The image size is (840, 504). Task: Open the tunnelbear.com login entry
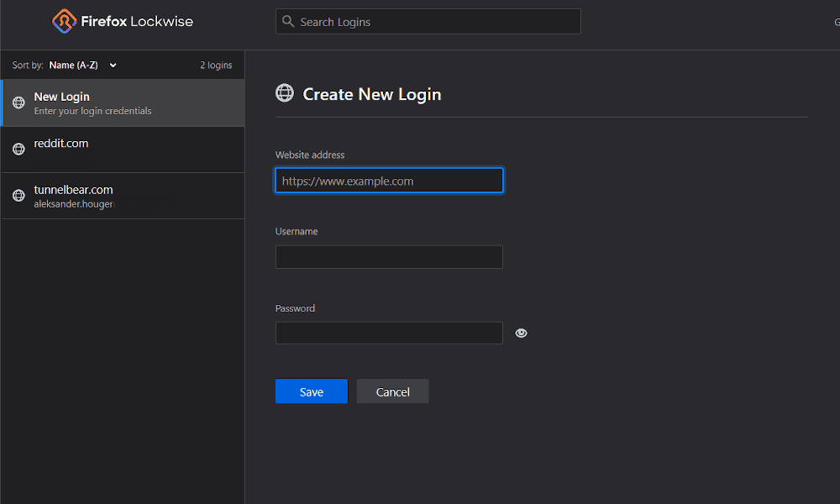coord(123,196)
